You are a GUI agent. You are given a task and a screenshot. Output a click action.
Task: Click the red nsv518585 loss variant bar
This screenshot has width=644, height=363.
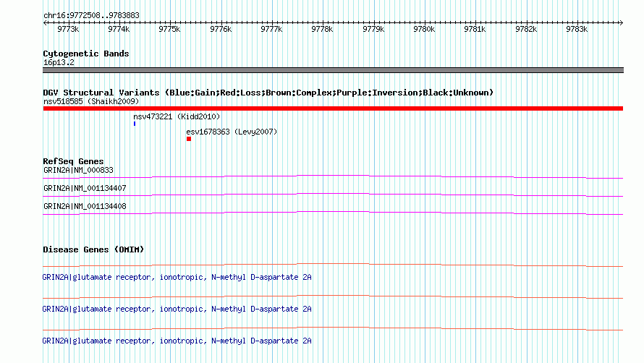coord(333,108)
